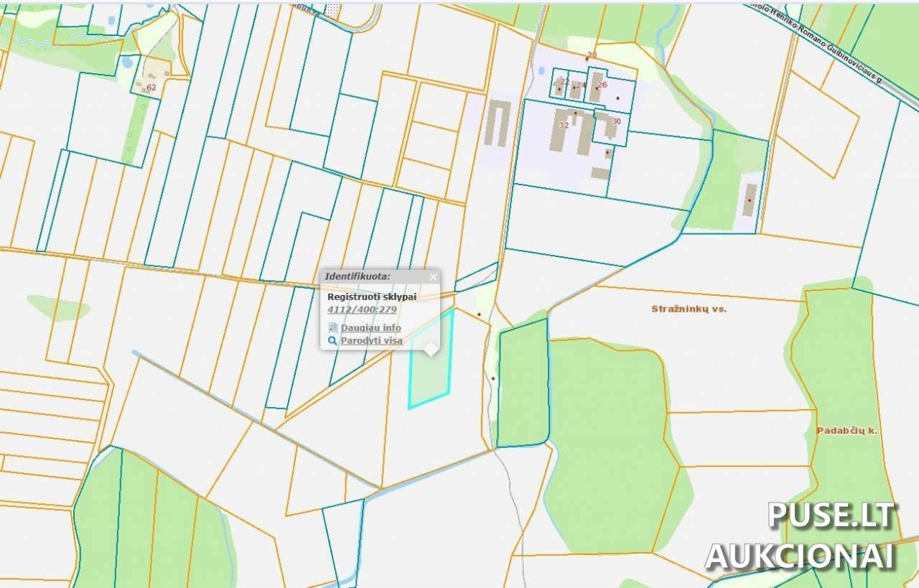
Task: Click house number 24 on the map
Action: pos(581,85)
